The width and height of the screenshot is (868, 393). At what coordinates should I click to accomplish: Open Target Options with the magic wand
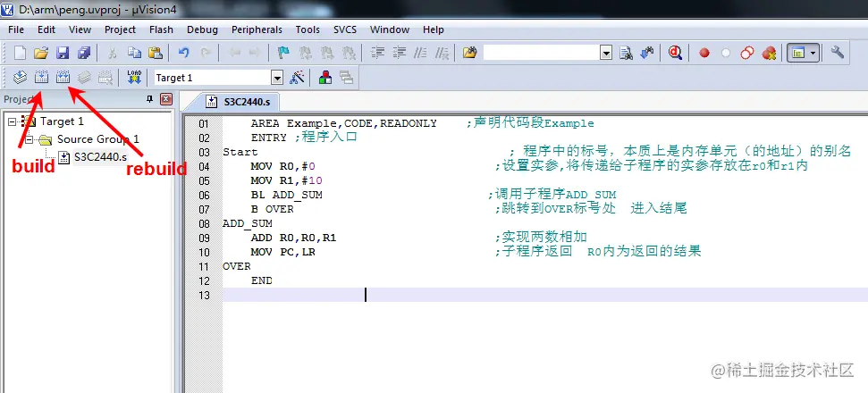298,78
